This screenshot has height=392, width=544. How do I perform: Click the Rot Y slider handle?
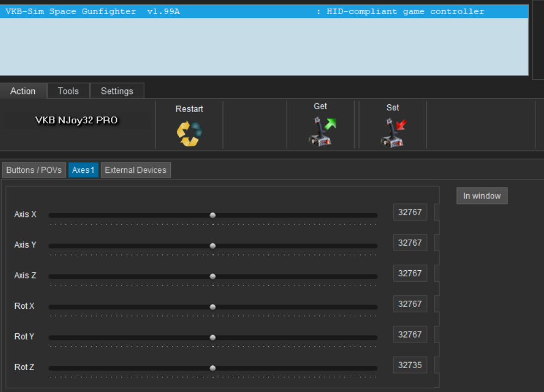coord(213,338)
